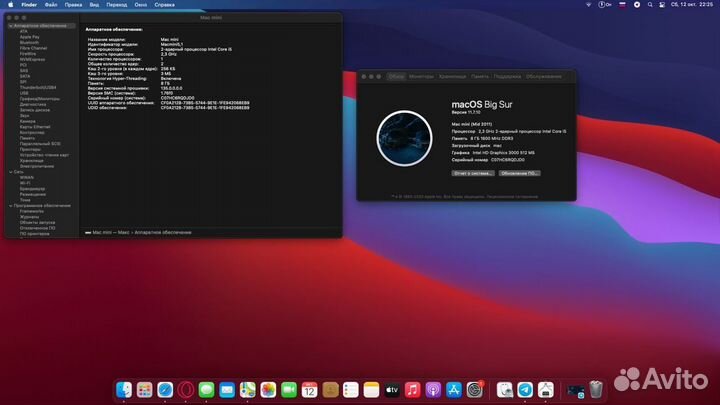Open the Music app in dock
720x405 pixels.
[413, 389]
